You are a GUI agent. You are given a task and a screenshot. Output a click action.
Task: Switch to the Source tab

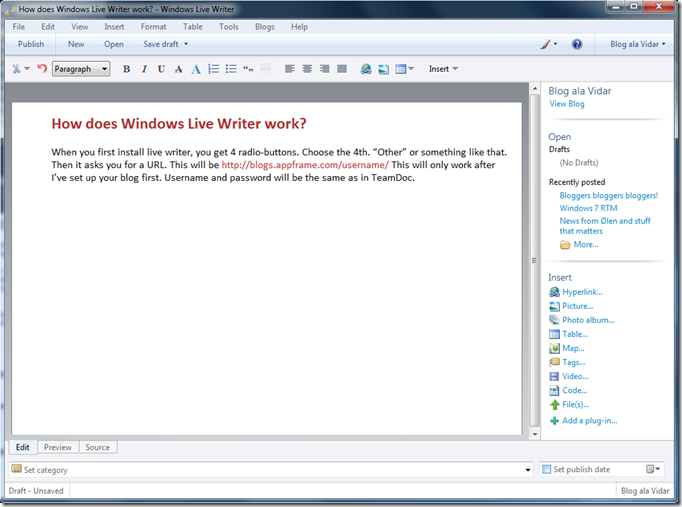97,447
